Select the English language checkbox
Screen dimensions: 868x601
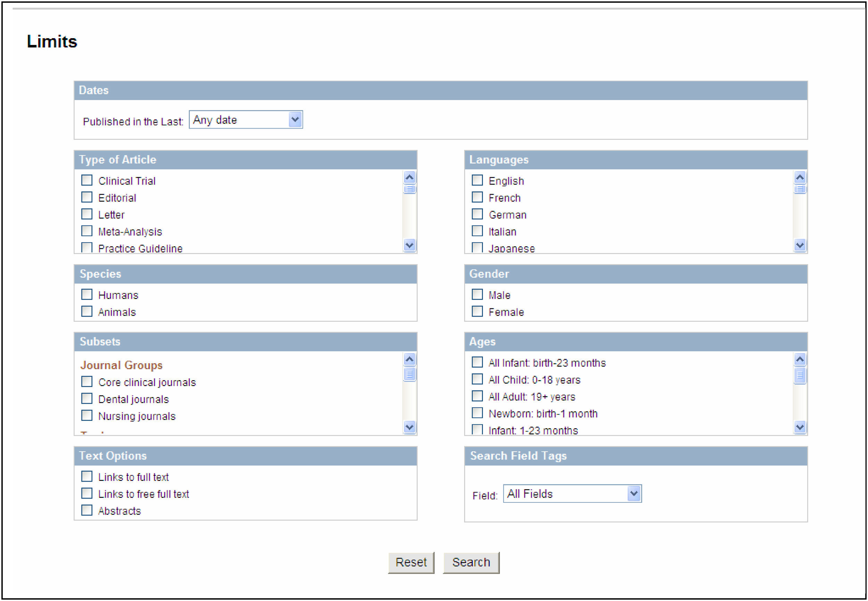tap(477, 181)
